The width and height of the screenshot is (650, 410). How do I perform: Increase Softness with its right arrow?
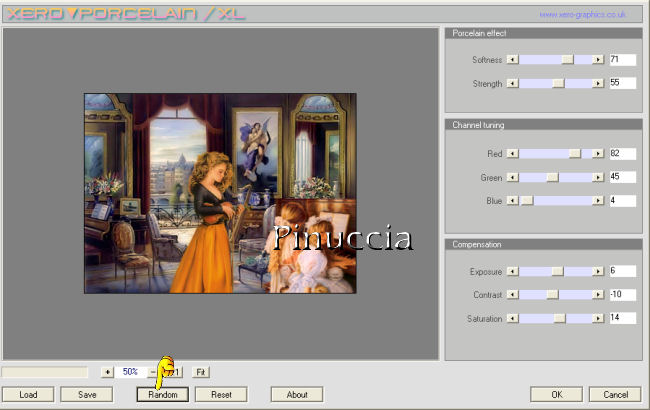(598, 60)
